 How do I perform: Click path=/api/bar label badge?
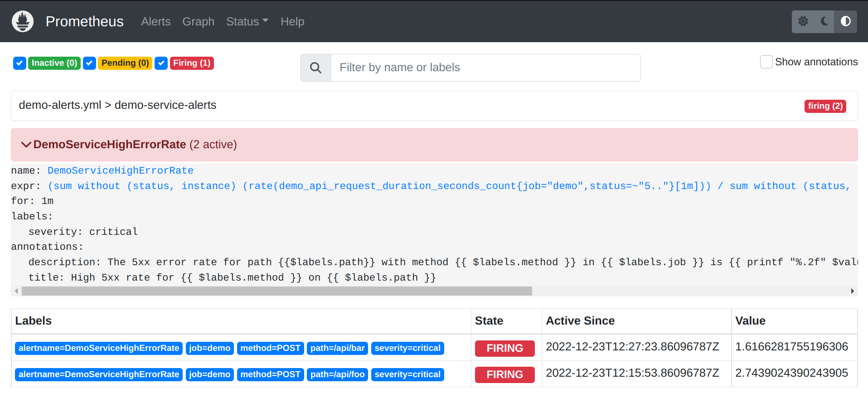pos(338,348)
